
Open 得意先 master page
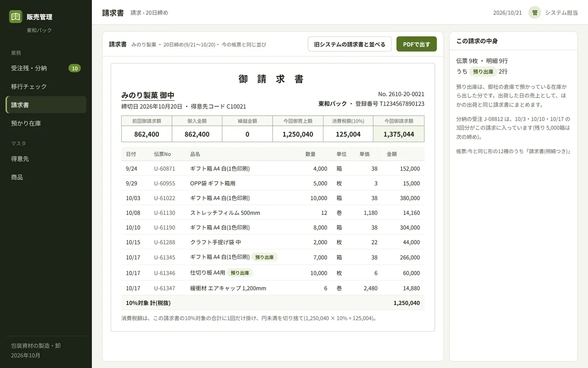pyautogui.click(x=46, y=159)
